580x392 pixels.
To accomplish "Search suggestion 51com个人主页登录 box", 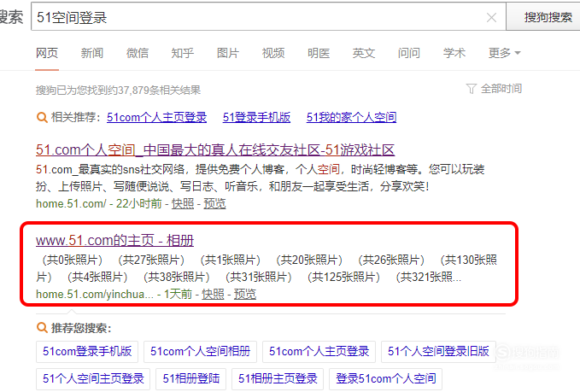I will pyautogui.click(x=319, y=351).
